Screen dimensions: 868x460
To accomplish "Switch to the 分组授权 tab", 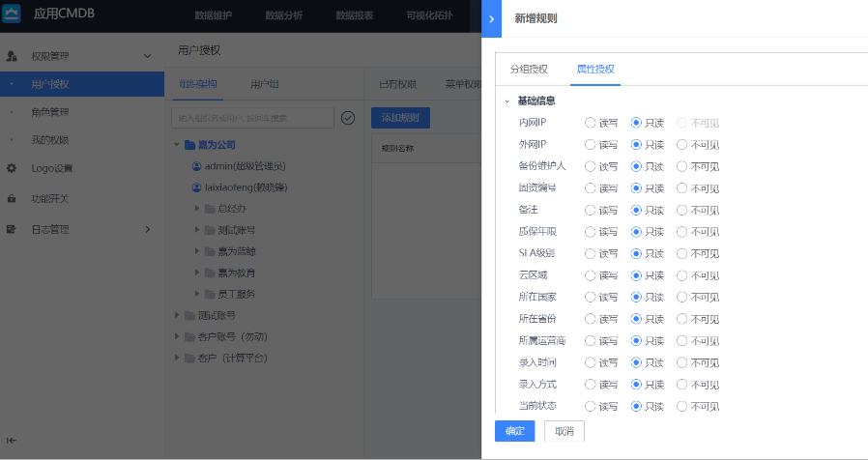I will pos(530,70).
